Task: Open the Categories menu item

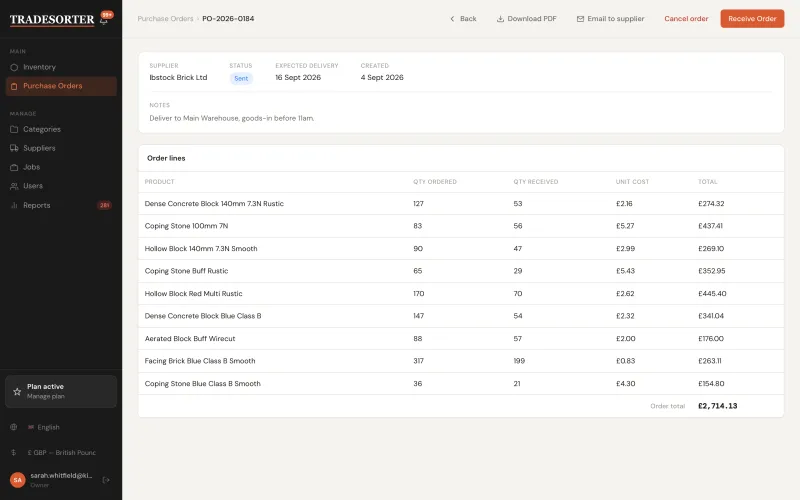Action: [x=61, y=129]
